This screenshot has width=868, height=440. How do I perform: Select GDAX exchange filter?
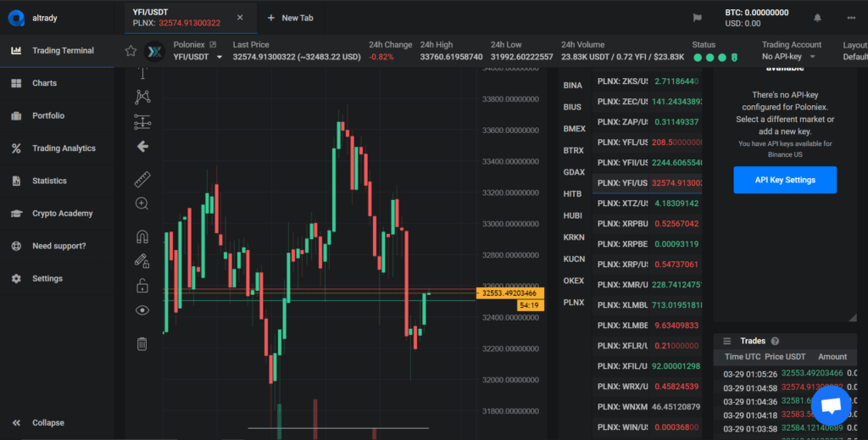(574, 172)
